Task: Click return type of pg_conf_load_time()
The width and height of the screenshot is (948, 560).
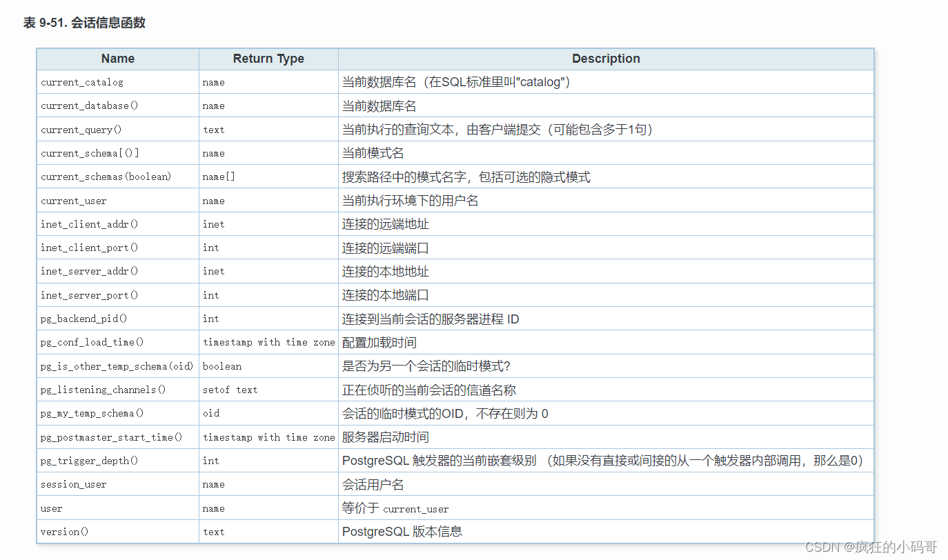Action: [x=268, y=342]
